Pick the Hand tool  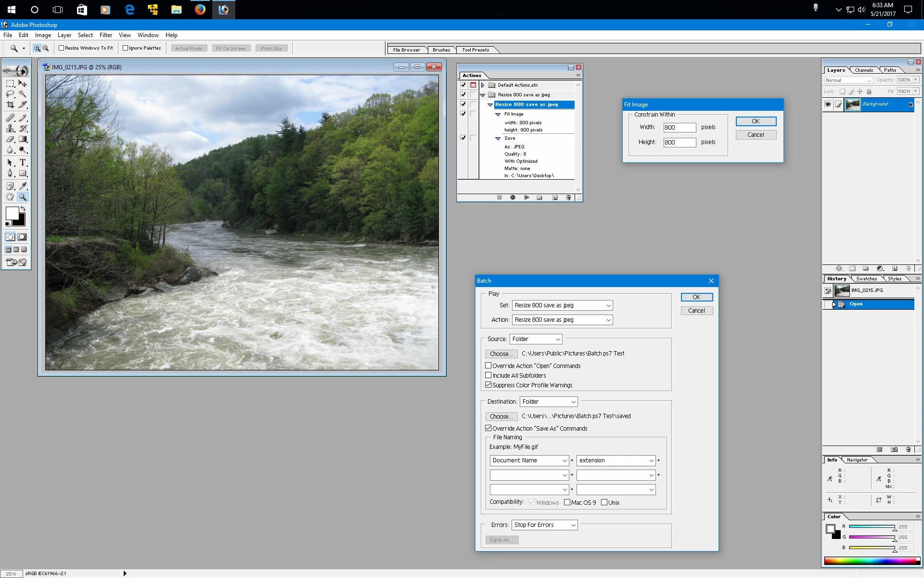10,197
